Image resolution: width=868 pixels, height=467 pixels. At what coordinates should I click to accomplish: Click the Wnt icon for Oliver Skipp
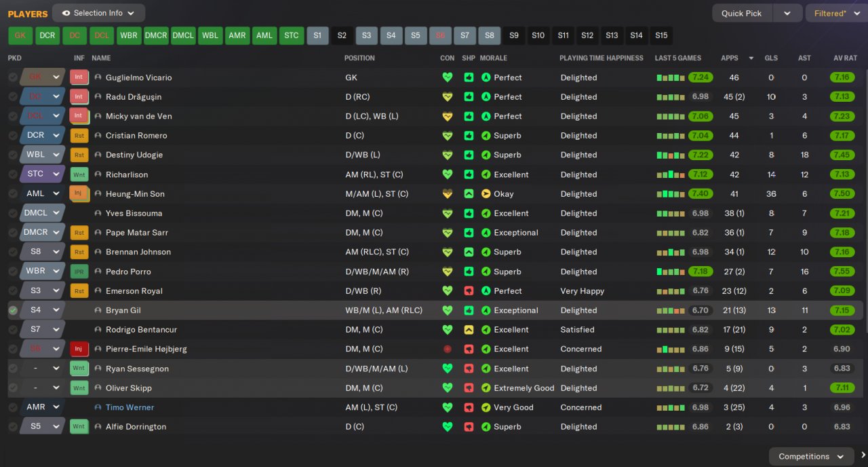pos(79,388)
